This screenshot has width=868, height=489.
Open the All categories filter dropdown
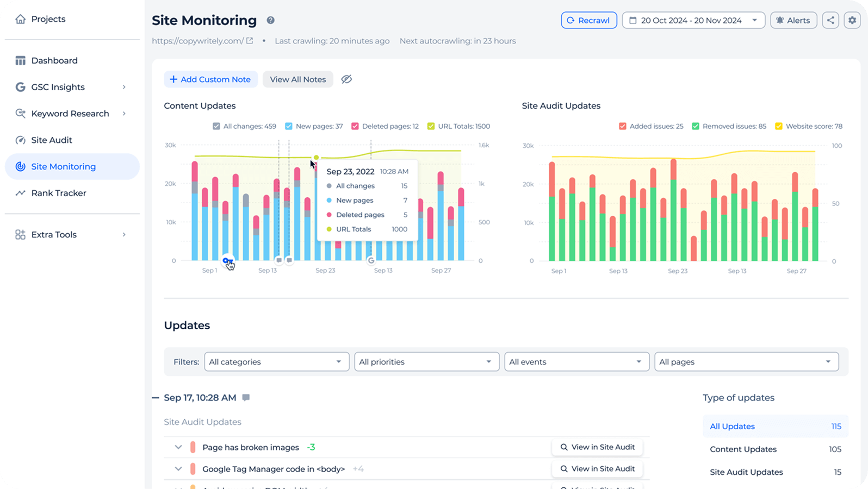click(x=276, y=362)
